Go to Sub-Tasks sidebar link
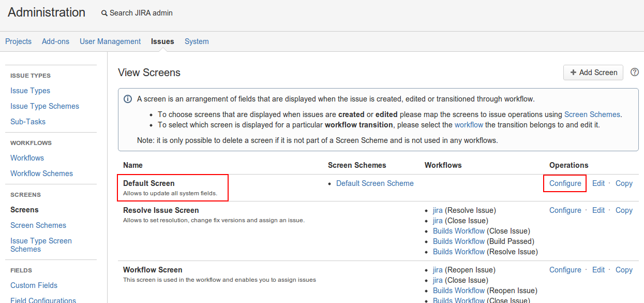The width and height of the screenshot is (644, 303). coord(28,122)
